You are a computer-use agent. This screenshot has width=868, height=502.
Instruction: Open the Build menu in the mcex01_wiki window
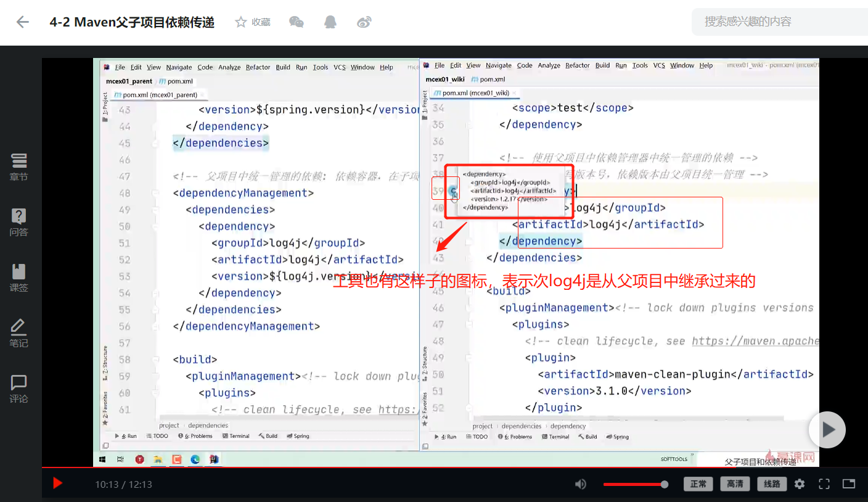pos(603,65)
